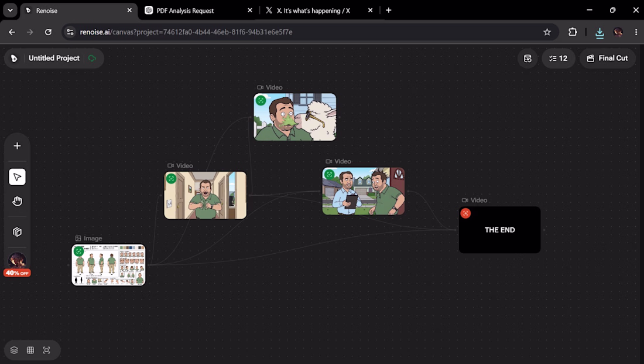The width and height of the screenshot is (644, 364).
Task: Go back in browser history
Action: [x=12, y=32]
